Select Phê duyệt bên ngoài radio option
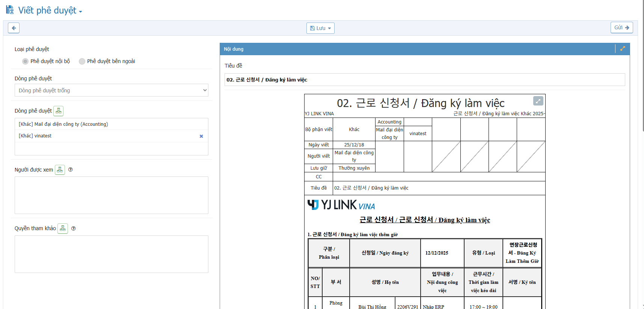Screen dimensions: 644x309 coord(82,61)
